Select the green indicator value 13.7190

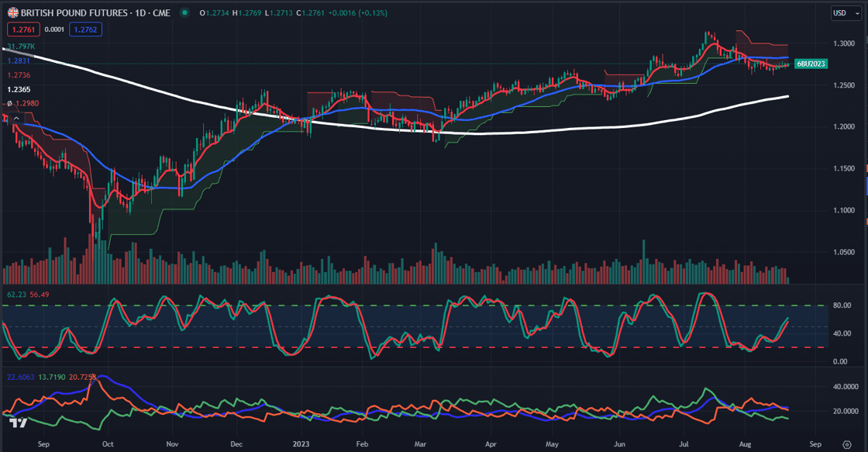pyautogui.click(x=51, y=378)
